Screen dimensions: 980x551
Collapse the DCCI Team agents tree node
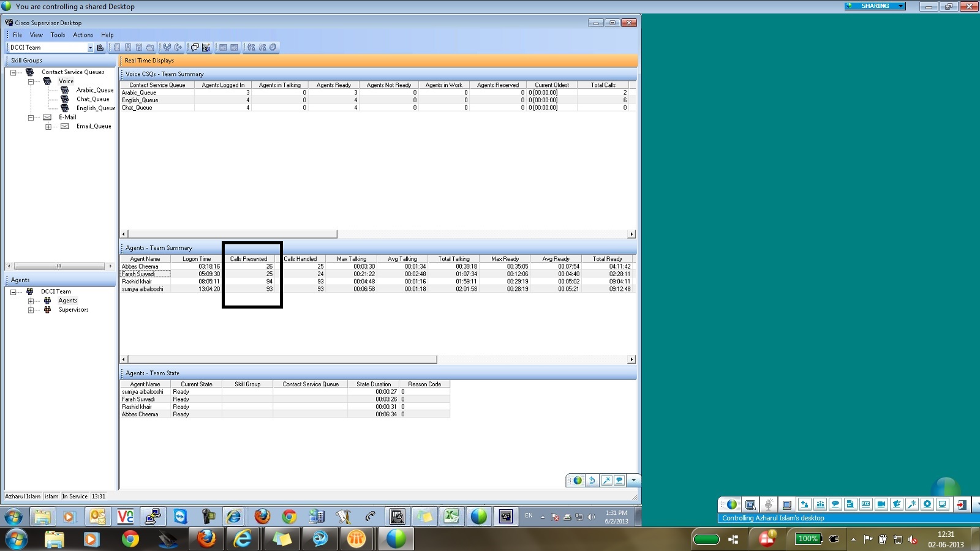(x=13, y=292)
